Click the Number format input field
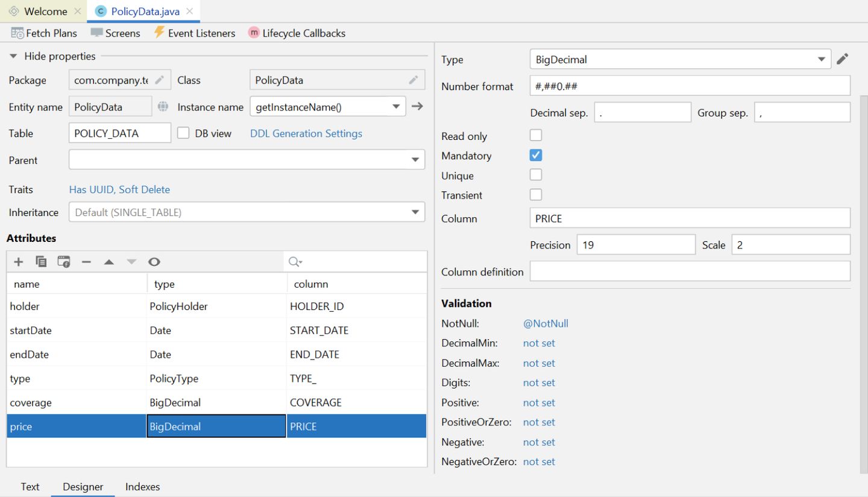The image size is (868, 497). click(690, 86)
